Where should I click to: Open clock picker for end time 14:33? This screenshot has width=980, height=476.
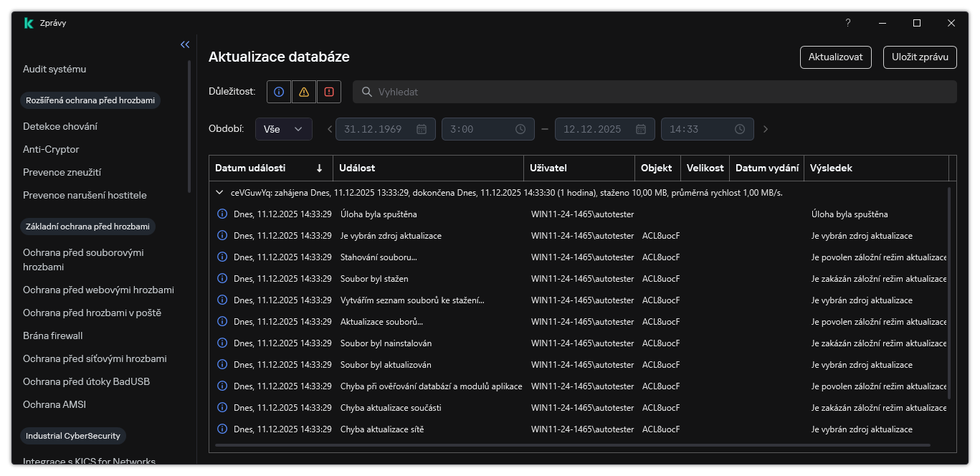point(740,129)
